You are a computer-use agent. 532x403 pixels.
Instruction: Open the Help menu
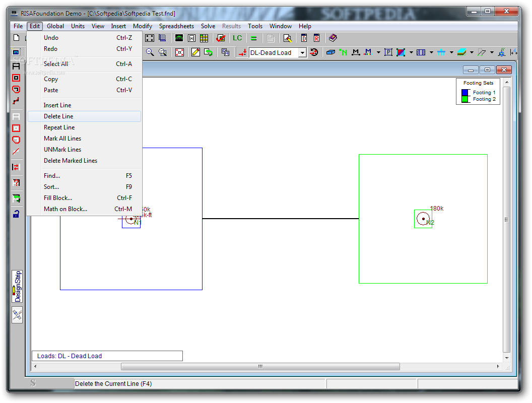click(305, 26)
